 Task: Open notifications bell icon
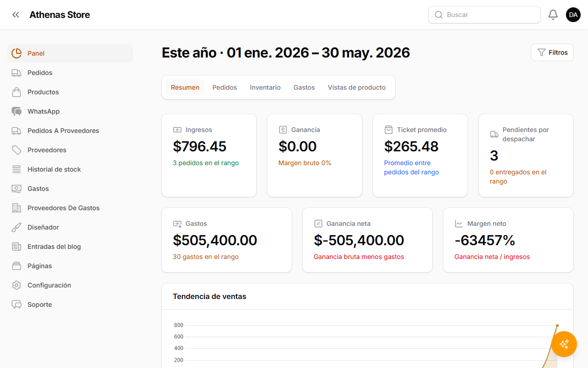553,15
